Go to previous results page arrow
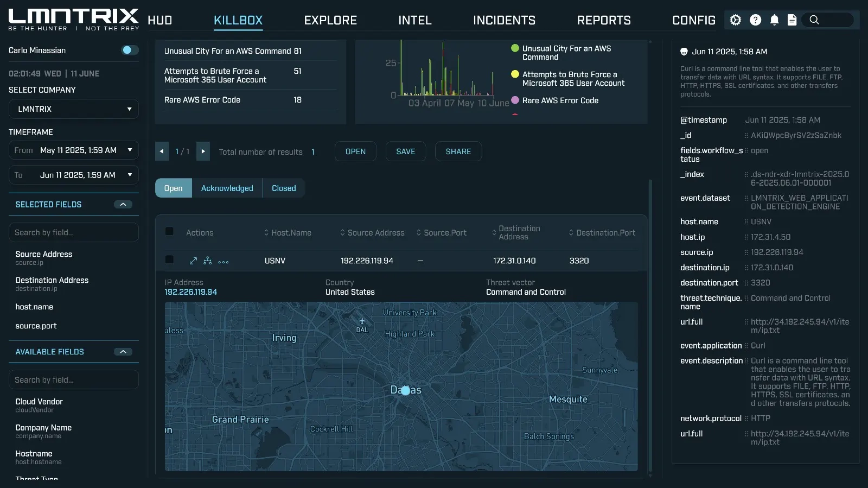The image size is (868, 488). point(162,151)
